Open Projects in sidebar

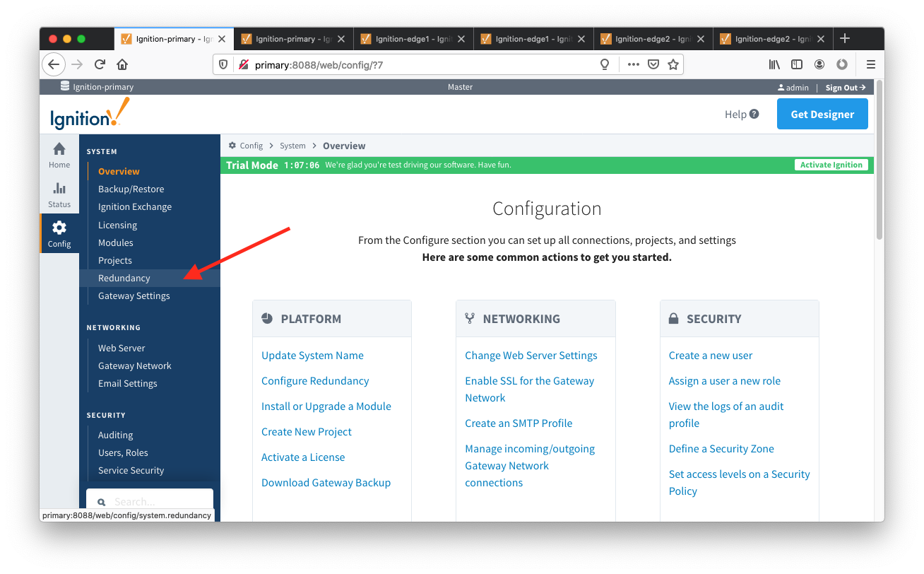click(114, 260)
